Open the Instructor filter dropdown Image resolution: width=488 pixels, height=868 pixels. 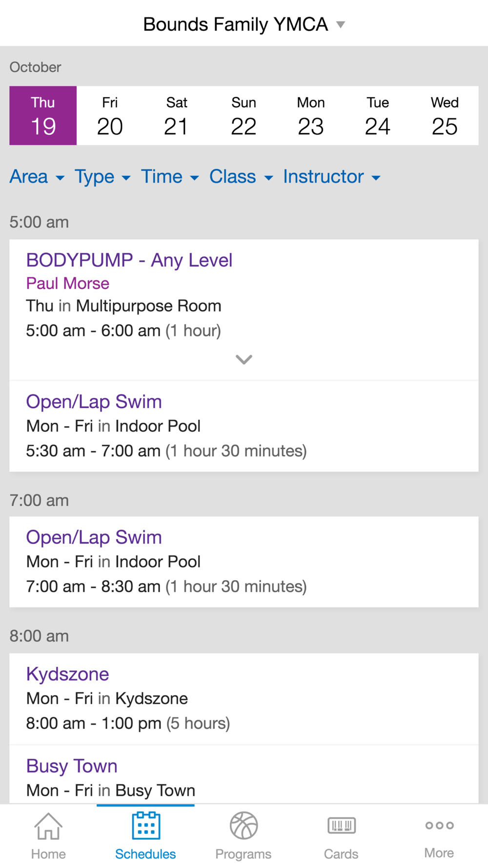332,177
